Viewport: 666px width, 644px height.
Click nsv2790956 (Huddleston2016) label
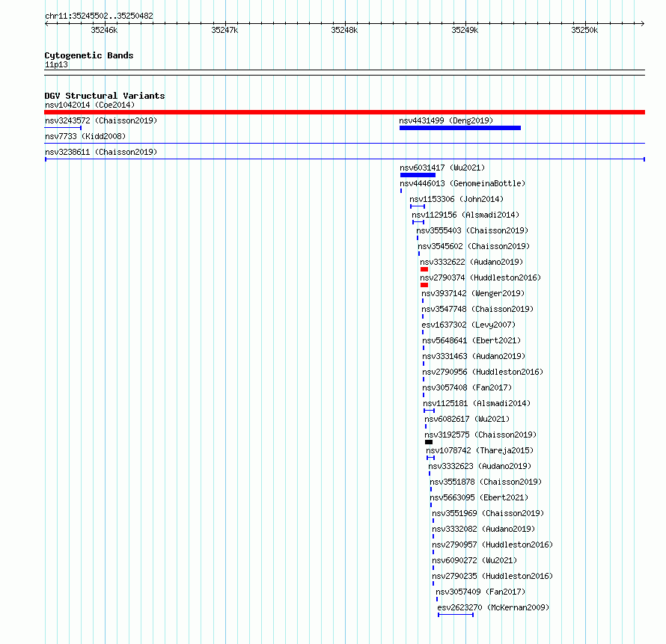point(483,372)
